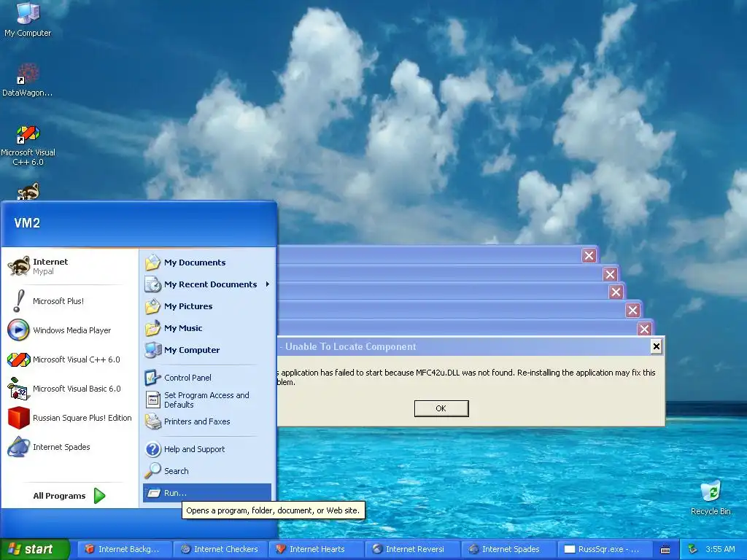Close the fifth stacked error window just above the dialog
747x560 pixels.
[x=645, y=329]
